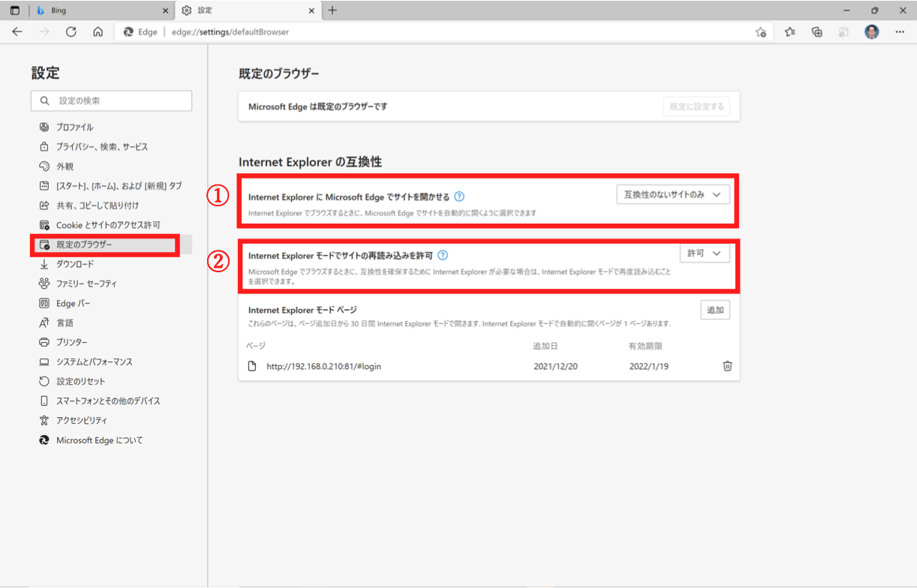Screen dimensions: 917x588
Task: Go to Home via house icon
Action: [98, 32]
